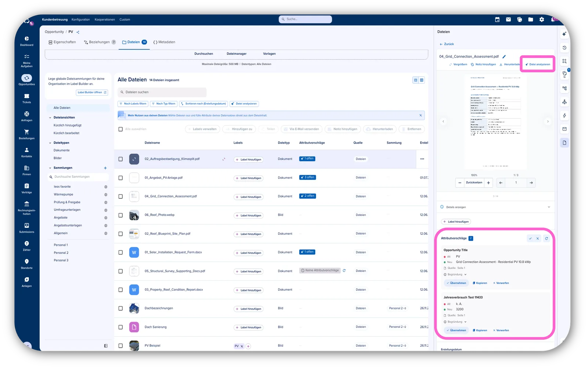Viewport: 588px width, 368px height.
Task: Click the Dateien suchen search field
Action: [x=162, y=92]
